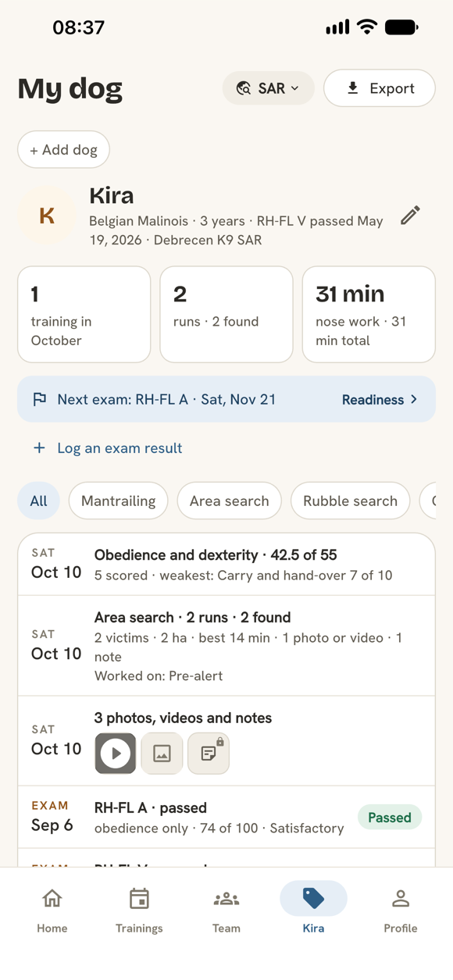Tap the flag icon in the next exam banner
Screen dimensions: 453x980
(x=40, y=400)
